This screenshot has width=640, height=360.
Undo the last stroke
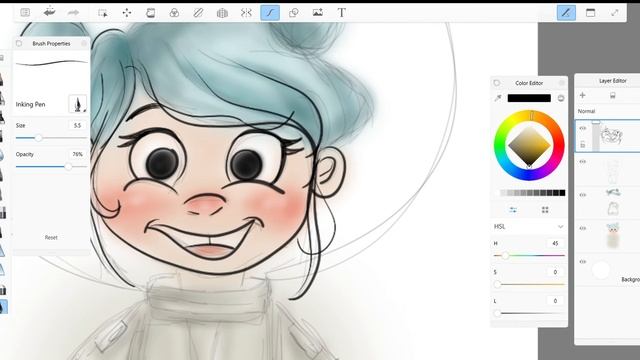click(x=49, y=13)
